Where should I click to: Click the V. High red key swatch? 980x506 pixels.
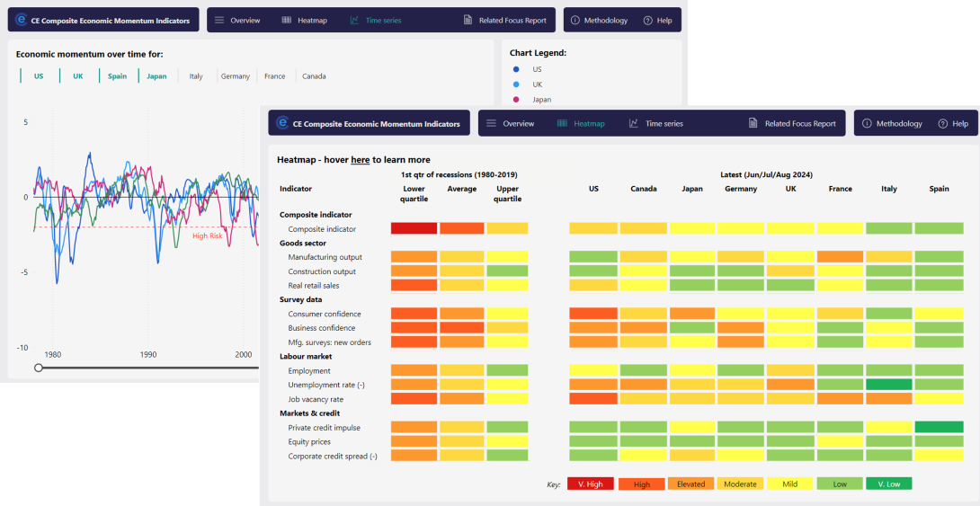[x=591, y=484]
